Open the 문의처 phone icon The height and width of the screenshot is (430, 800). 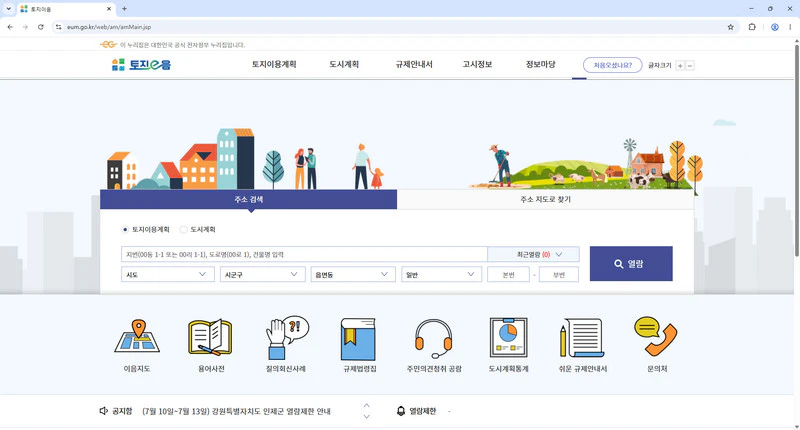coord(656,336)
